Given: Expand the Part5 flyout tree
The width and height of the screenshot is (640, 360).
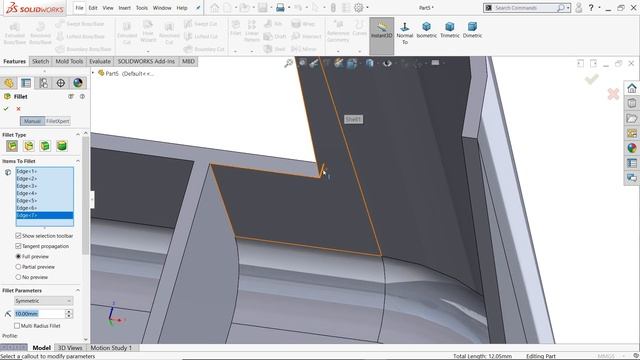Looking at the screenshot, I should point(93,73).
